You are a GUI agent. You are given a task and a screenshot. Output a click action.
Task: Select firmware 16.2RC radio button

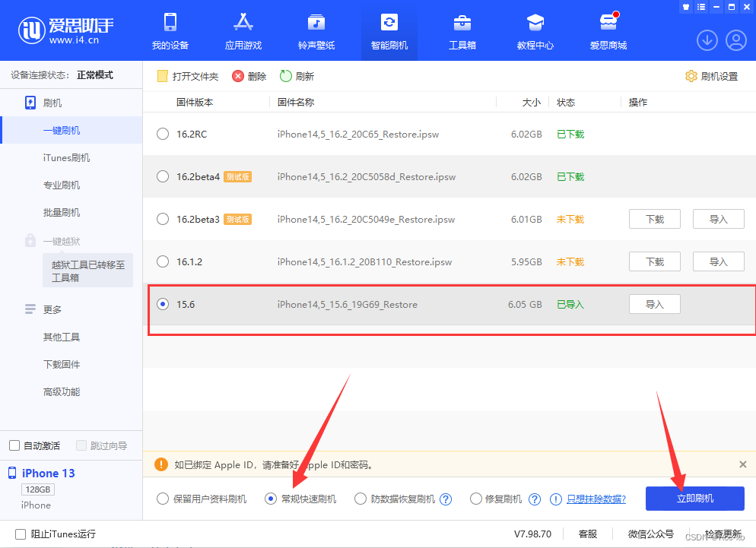[x=163, y=134]
